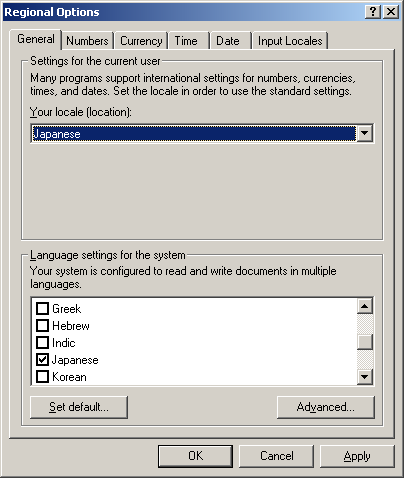Uncheck the Japanese language checkbox

pyautogui.click(x=42, y=360)
